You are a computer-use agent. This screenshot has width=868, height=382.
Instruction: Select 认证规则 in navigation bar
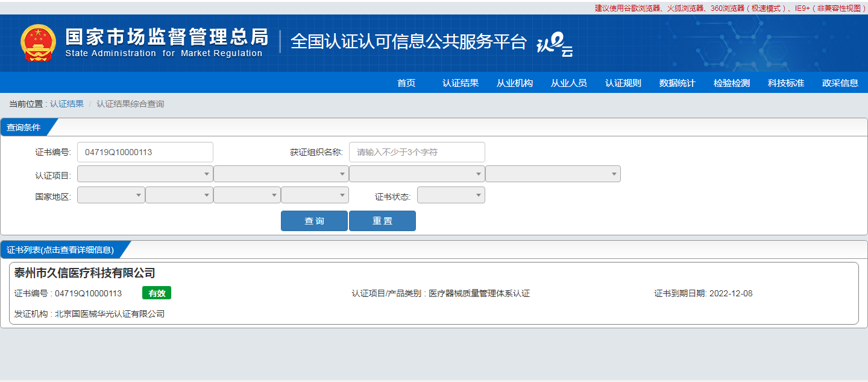click(x=623, y=83)
